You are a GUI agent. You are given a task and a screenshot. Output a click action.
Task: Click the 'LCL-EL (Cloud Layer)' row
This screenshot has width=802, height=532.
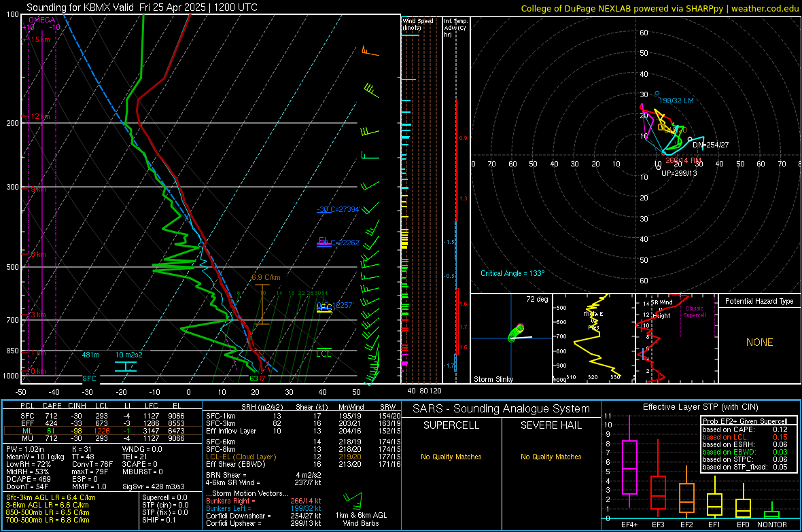coord(303,457)
